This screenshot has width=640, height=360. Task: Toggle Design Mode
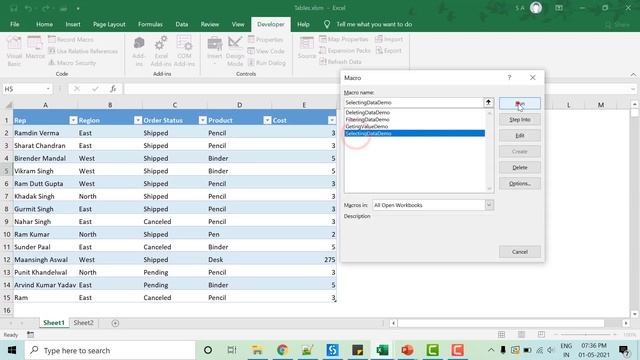click(x=235, y=51)
